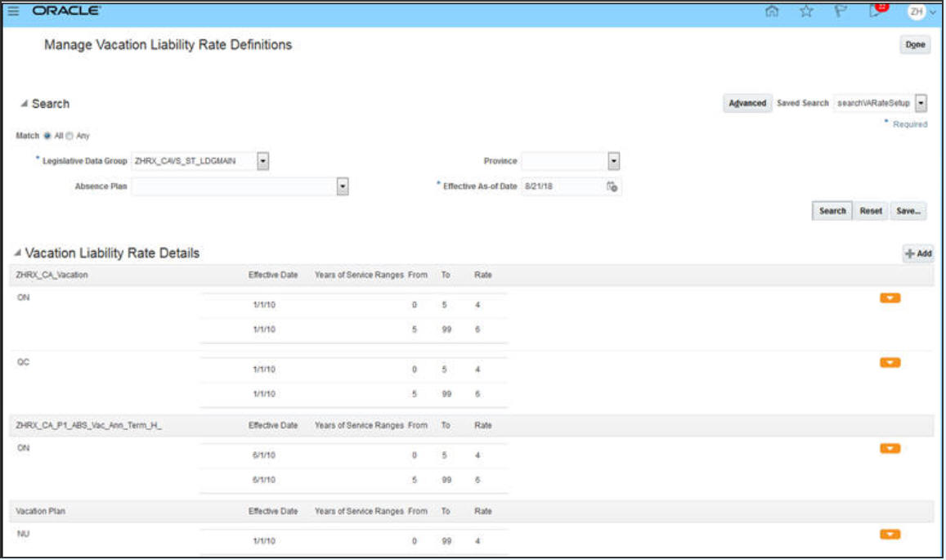Click the Required legend text
Viewport: 946px width, 560px height.
tap(910, 124)
